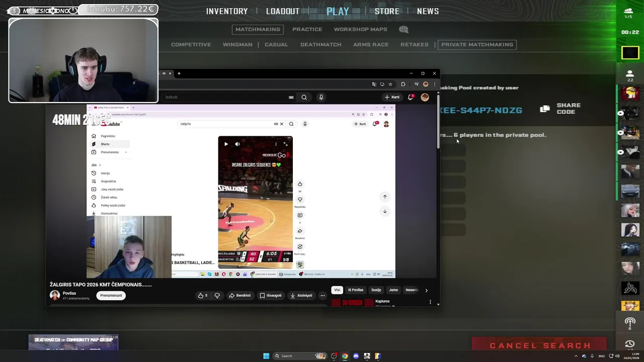Click the Išsaugoti save button
The width and height of the screenshot is (644, 362).
(x=271, y=296)
